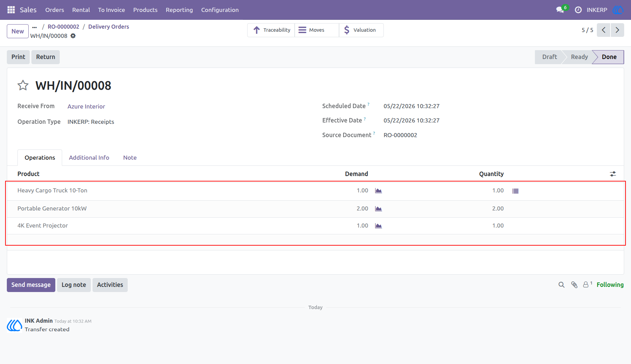Screen dimensions: 631x364
Task: Open the Configuration menu
Action: pos(220,10)
